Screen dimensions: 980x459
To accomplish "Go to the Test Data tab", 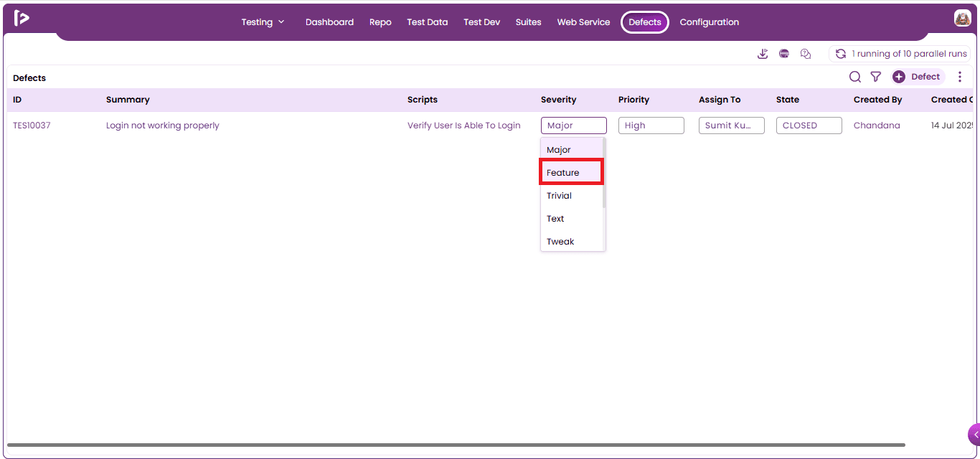I will point(428,22).
